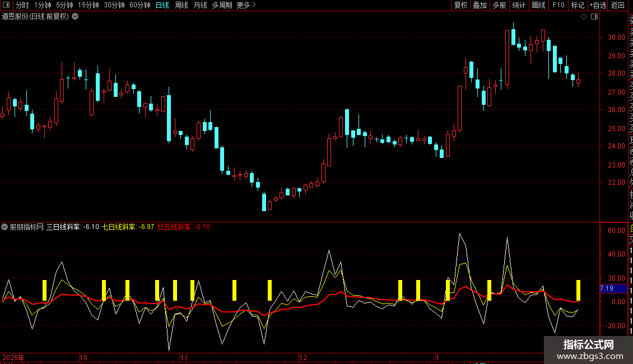Click the month 12 axis marker
Viewport: 633px width, 364px height.
point(302,357)
